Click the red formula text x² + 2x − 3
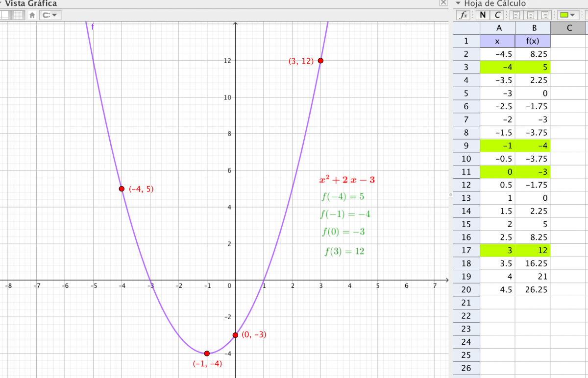This screenshot has width=588, height=378. click(x=347, y=180)
